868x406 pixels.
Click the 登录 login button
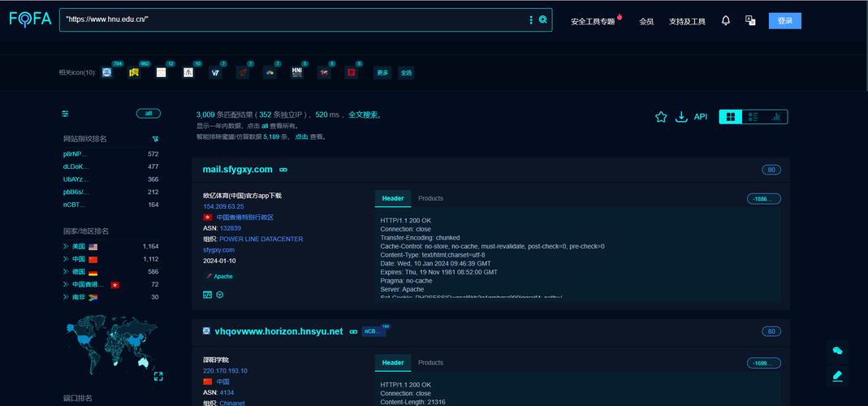tap(784, 20)
